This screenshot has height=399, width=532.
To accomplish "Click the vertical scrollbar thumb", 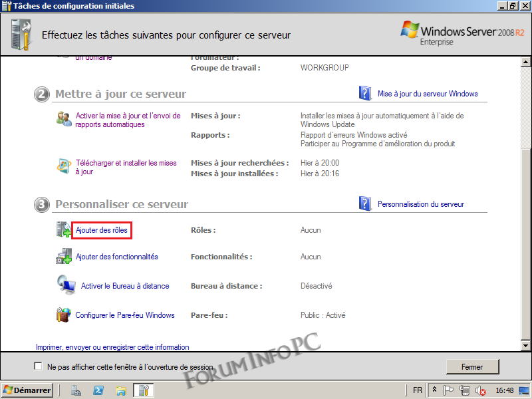I will [x=526, y=243].
